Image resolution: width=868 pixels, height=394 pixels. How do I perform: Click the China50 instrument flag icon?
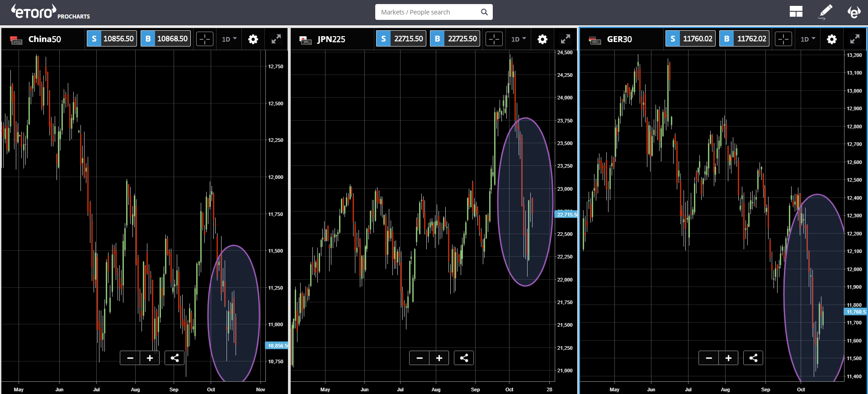coord(16,40)
